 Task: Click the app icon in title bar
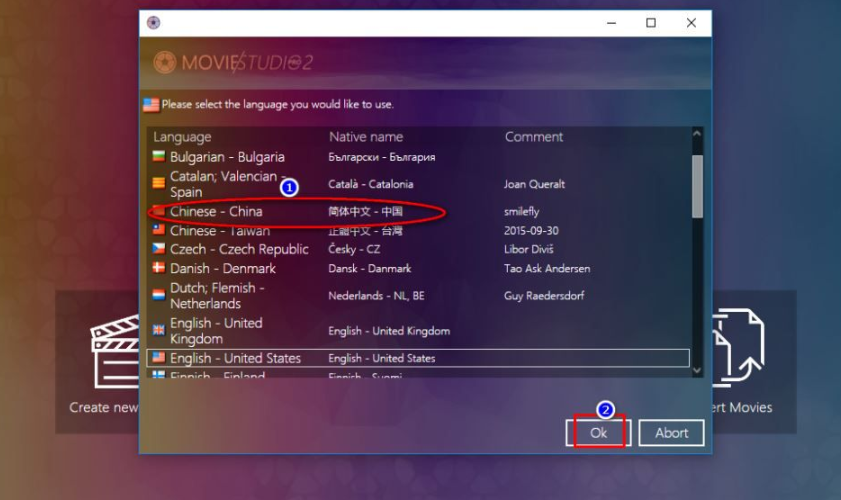[x=153, y=23]
